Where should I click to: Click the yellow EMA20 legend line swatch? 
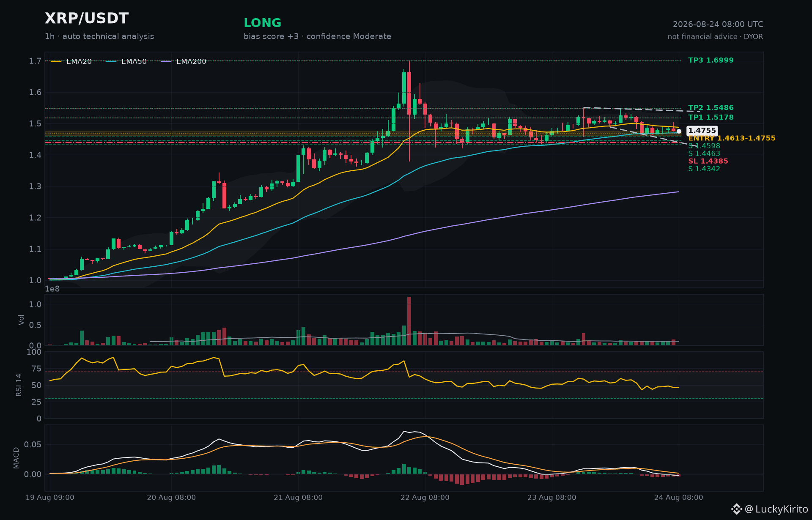point(56,62)
